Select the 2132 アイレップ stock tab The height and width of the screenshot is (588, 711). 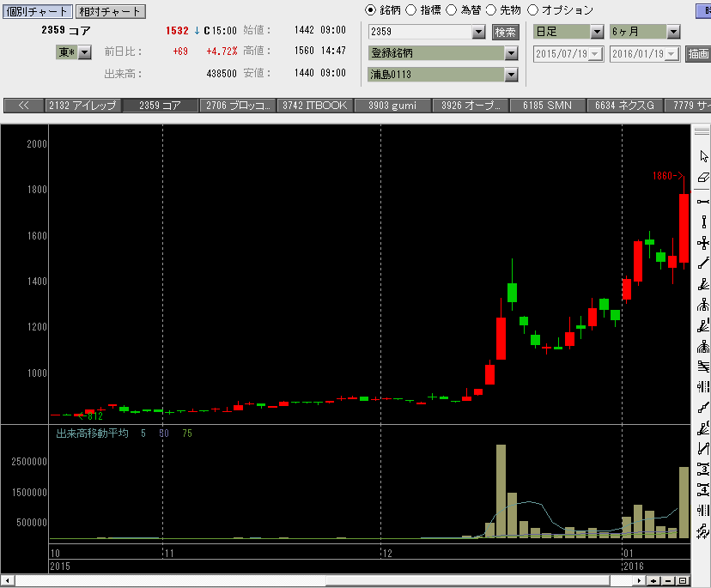pos(82,106)
